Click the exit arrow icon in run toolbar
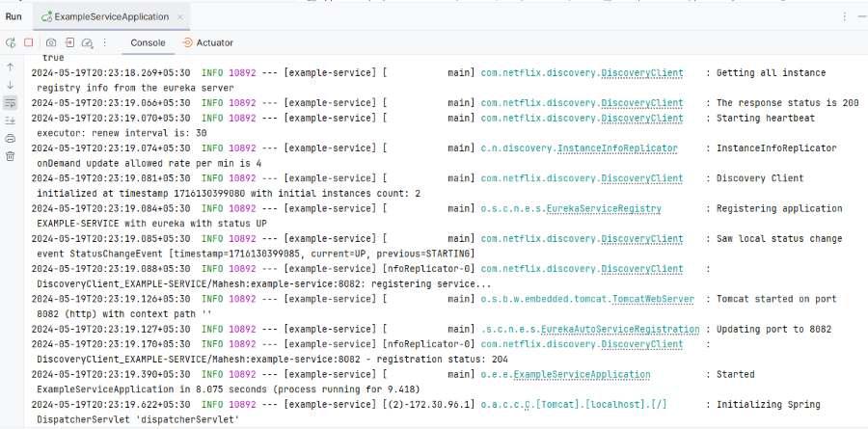 69,42
